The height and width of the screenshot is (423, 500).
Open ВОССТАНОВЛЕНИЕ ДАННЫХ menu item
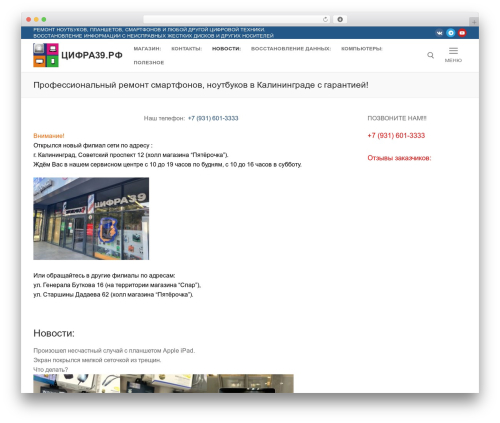pyautogui.click(x=291, y=49)
